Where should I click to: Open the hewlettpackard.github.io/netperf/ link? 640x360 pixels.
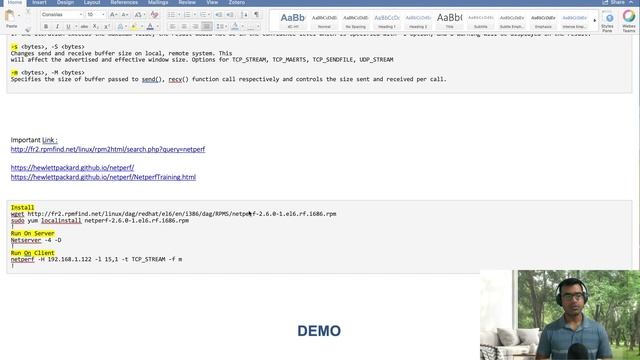click(72, 168)
